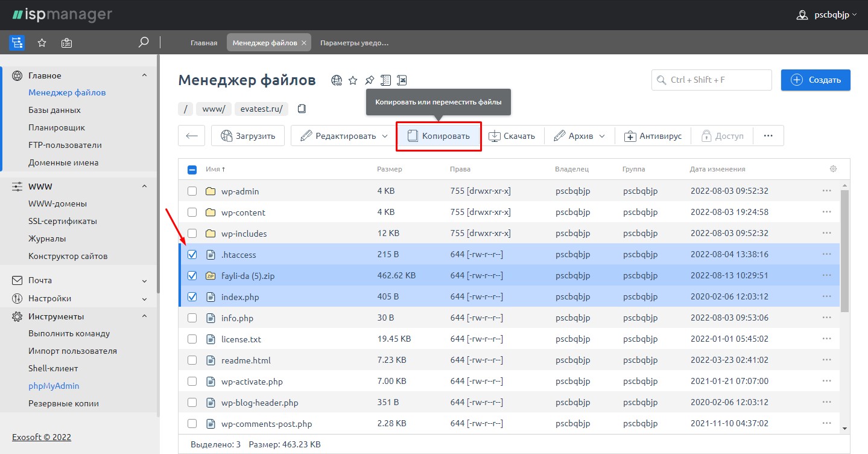
Task: Uncheck the index.php checkbox
Action: coord(192,297)
